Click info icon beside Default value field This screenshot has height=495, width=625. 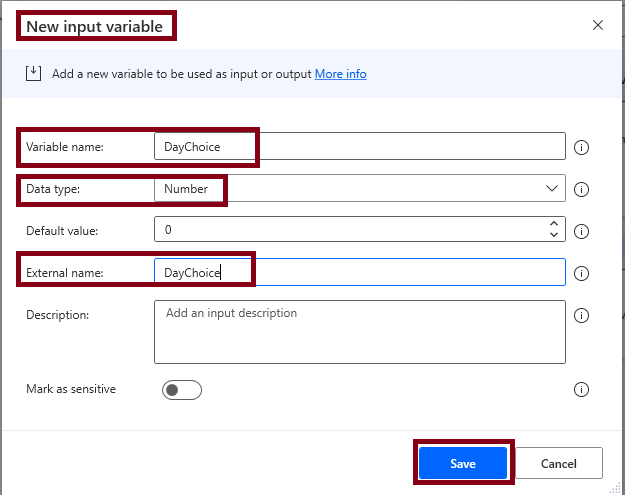581,231
